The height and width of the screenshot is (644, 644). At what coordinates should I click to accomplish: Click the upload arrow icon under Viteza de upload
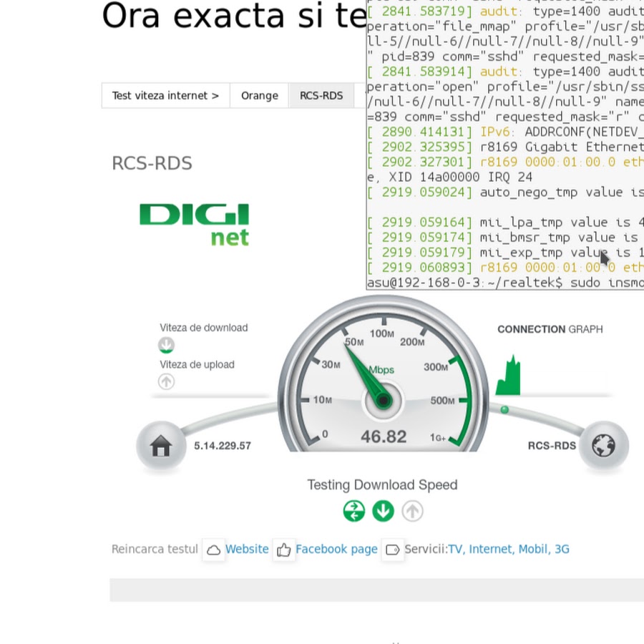tap(166, 381)
